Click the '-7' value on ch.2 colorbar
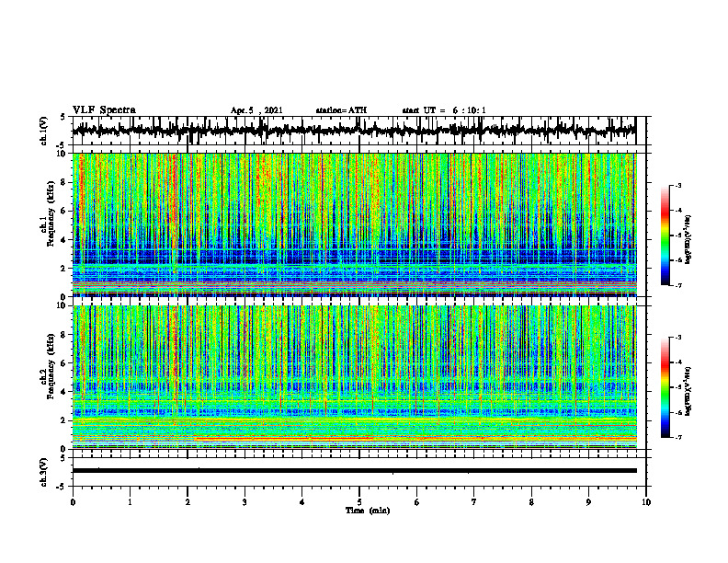The width and height of the screenshot is (728, 563). 678,438
